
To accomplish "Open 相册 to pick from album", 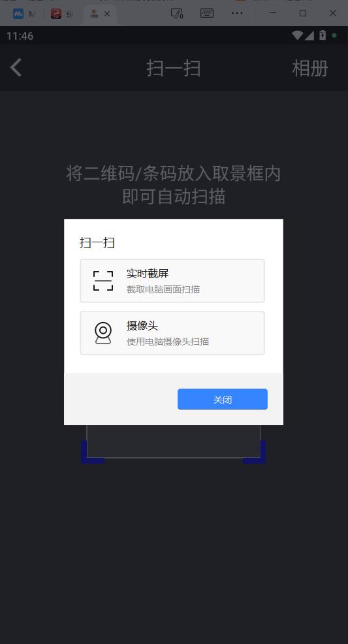I will (x=310, y=68).
